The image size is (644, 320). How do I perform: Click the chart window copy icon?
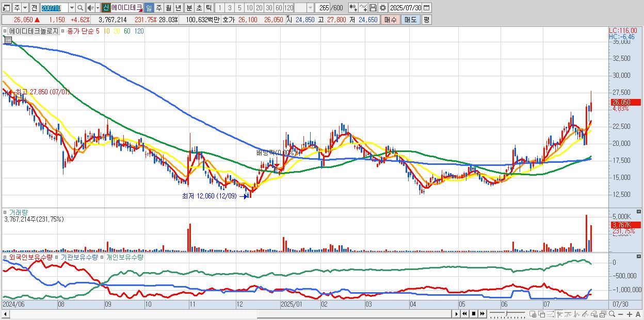603,314
